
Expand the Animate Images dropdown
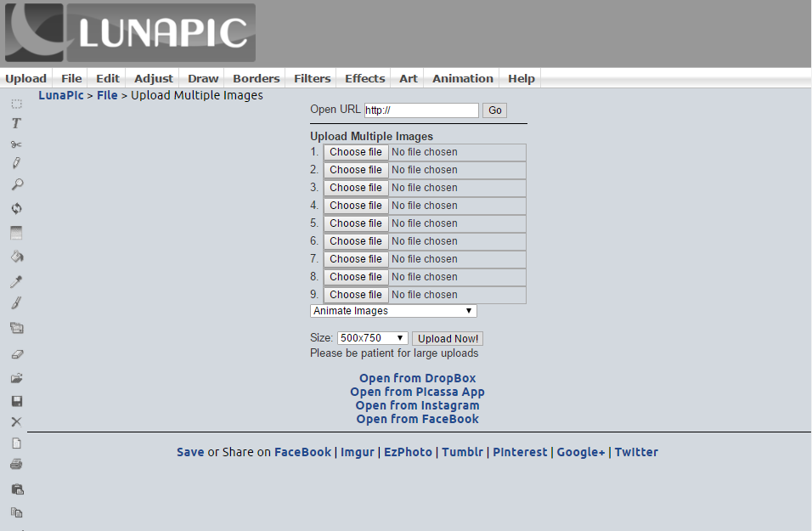[393, 311]
